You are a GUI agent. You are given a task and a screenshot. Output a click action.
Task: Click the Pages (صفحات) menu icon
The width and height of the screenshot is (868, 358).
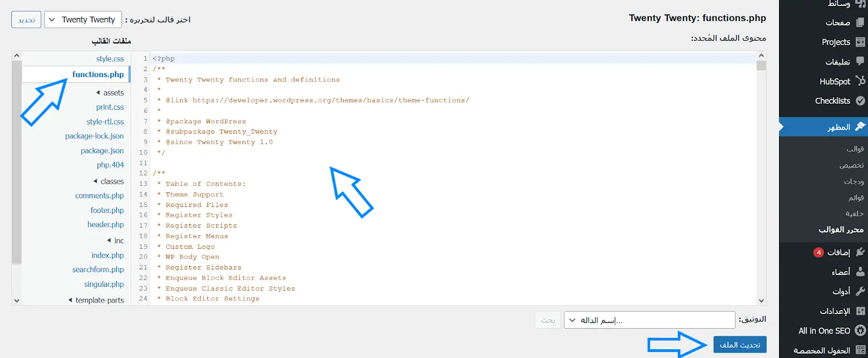pos(860,22)
